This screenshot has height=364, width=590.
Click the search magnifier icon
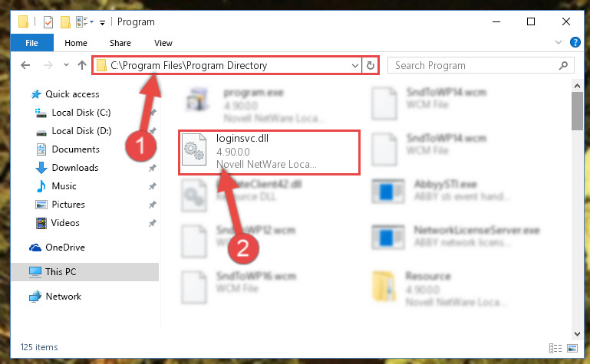(564, 66)
